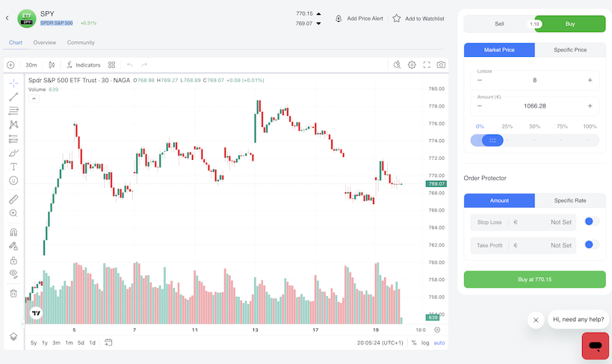This screenshot has width=612, height=364.
Task: Click the Add Price Alert bell icon
Action: point(339,19)
